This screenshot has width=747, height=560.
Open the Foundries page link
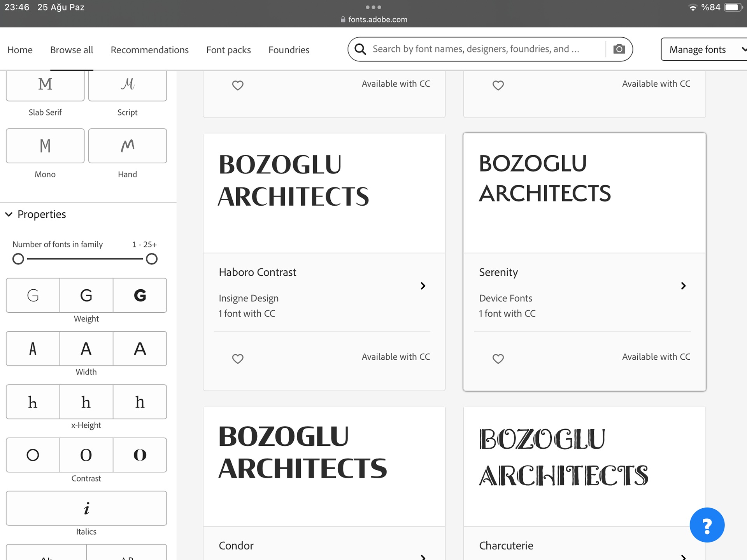click(x=289, y=50)
